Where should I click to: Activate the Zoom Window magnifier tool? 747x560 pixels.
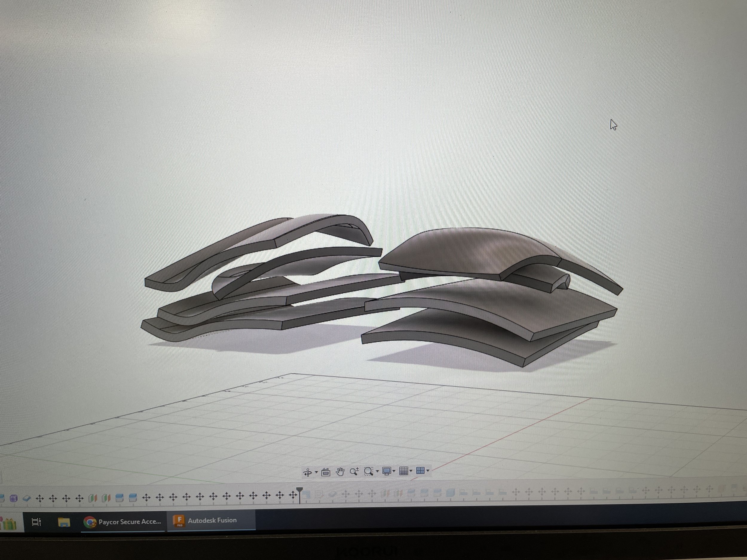point(368,471)
